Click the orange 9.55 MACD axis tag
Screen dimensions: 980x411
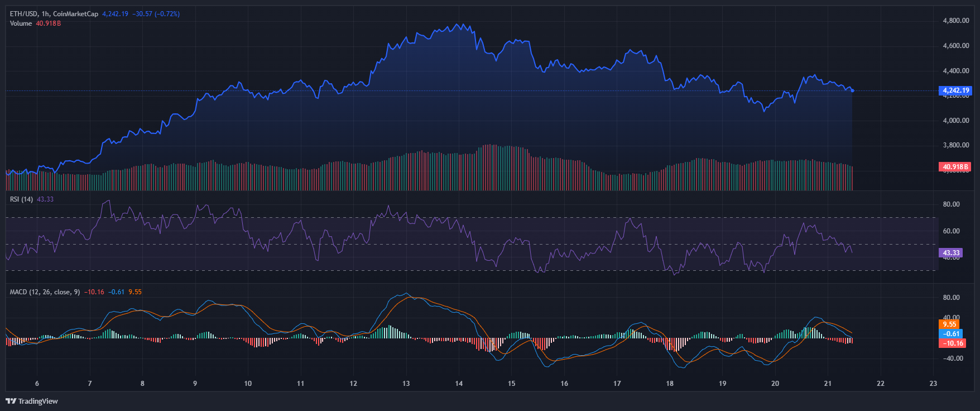tap(949, 324)
